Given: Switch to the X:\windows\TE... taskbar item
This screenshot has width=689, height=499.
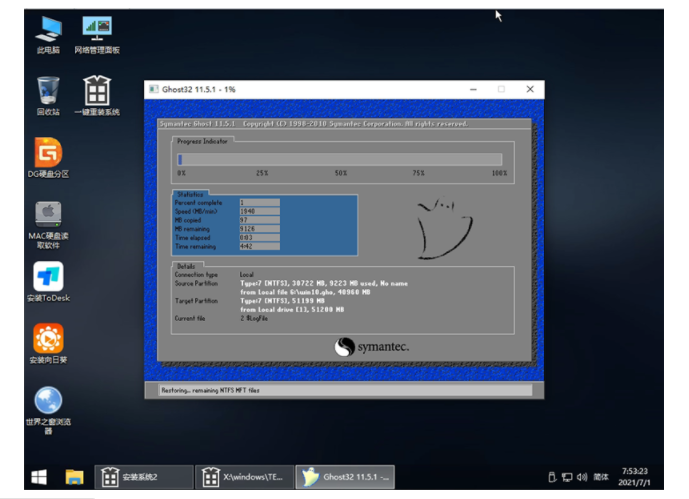Looking at the screenshot, I should 244,476.
